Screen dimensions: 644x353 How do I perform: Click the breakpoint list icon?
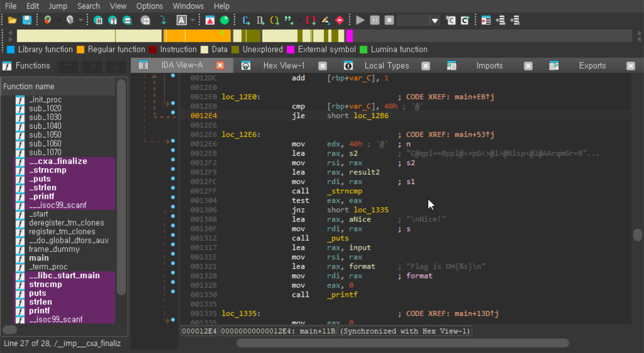tap(486, 21)
